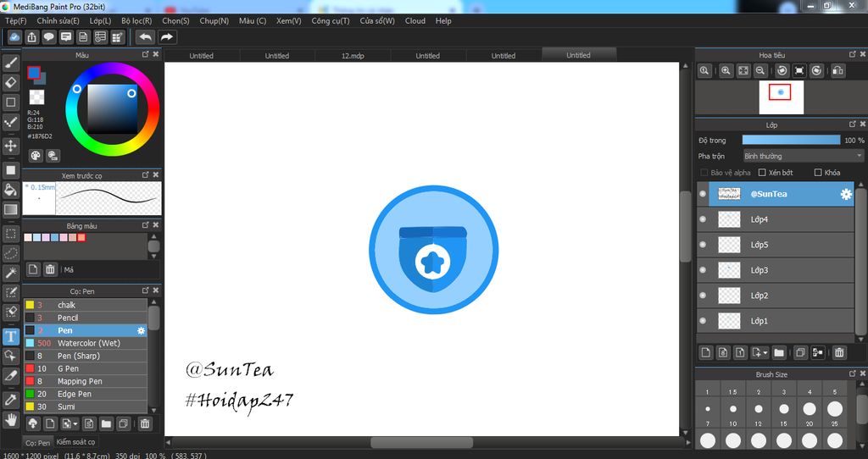Hide the Lớp2 layer

tap(703, 296)
